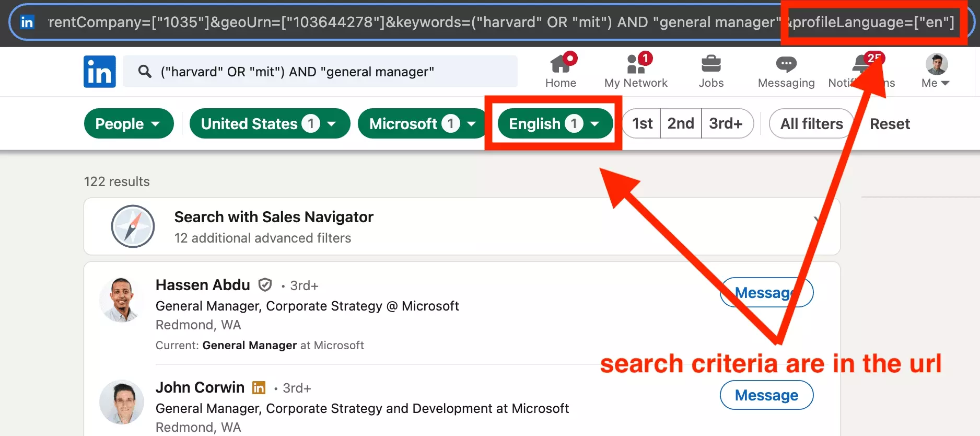Open John Corwin's profile photo
This screenshot has height=436, width=980.
[x=122, y=402]
